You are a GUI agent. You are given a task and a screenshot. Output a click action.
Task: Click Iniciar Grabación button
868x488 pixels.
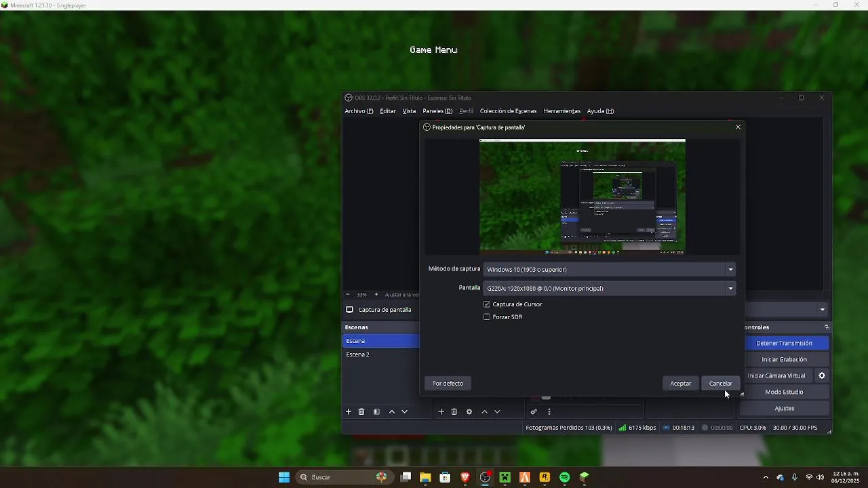(784, 359)
